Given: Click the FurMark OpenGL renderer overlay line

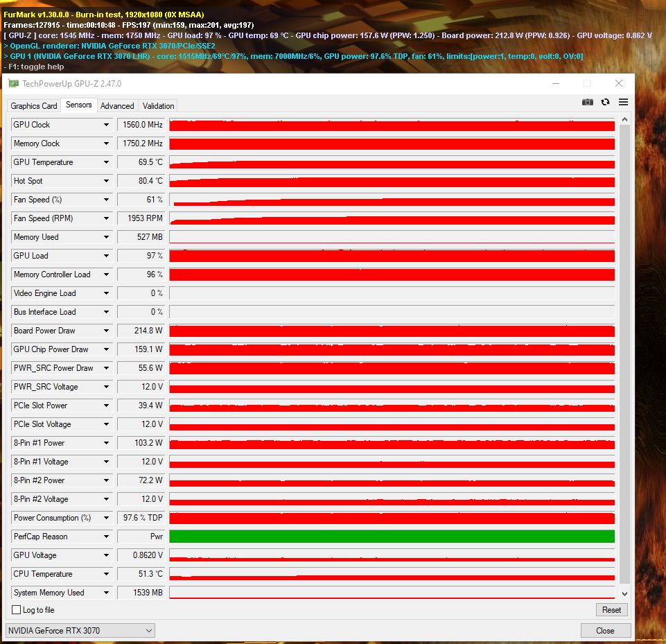Looking at the screenshot, I should pyautogui.click(x=109, y=46).
